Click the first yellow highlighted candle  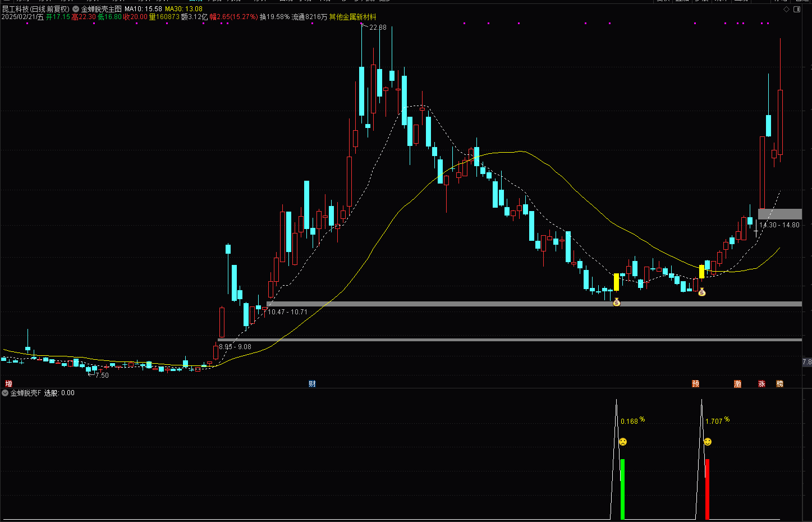coord(616,282)
